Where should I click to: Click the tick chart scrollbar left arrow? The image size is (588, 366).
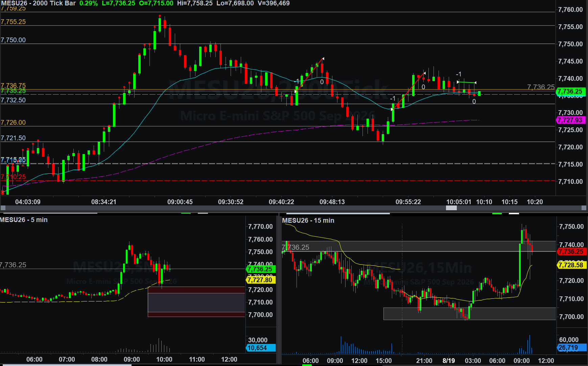pyautogui.click(x=3, y=208)
